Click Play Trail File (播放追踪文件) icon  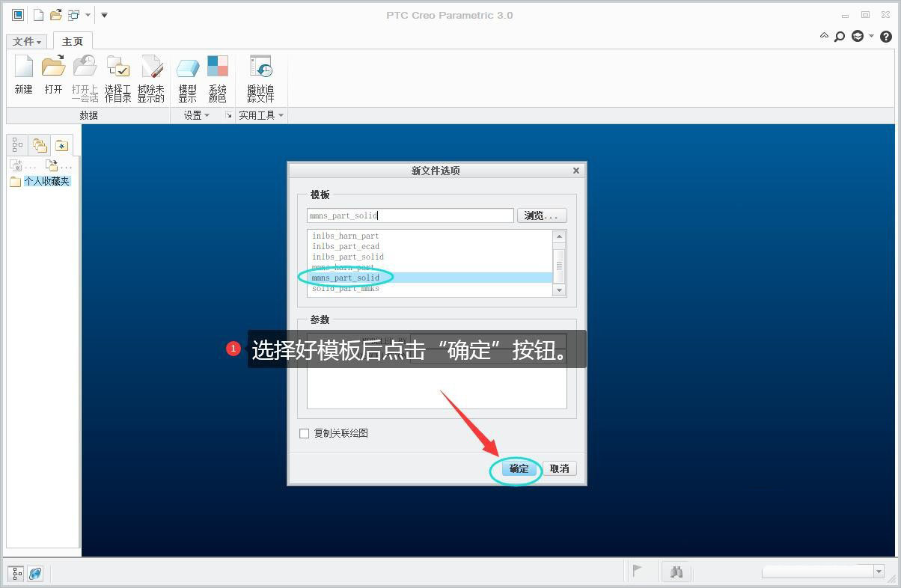(260, 79)
